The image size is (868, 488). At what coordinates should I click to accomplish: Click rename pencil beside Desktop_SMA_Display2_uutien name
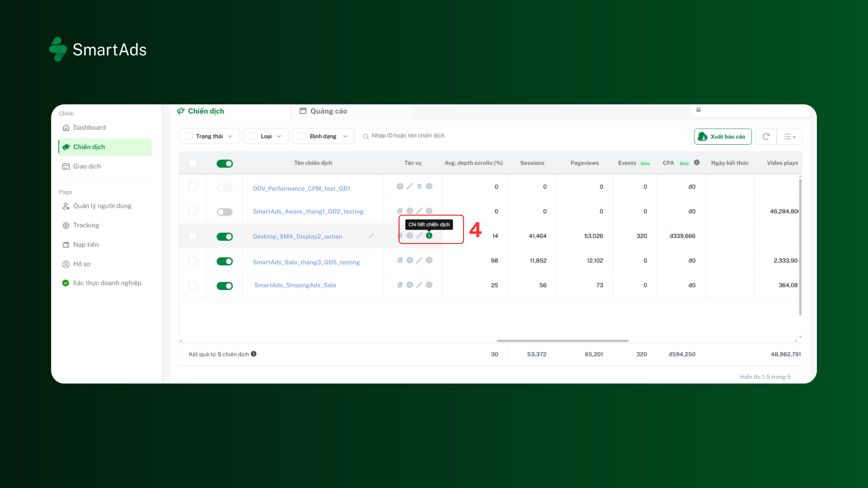[371, 236]
